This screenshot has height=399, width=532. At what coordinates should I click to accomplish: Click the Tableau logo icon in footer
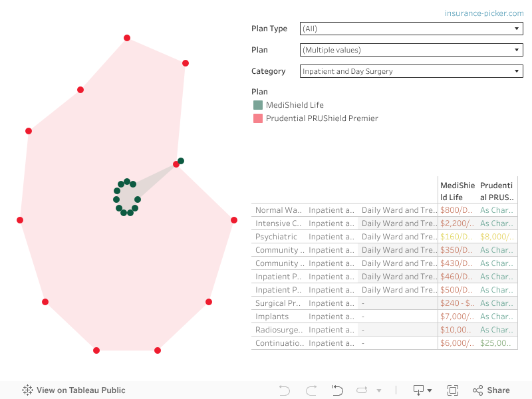[27, 390]
